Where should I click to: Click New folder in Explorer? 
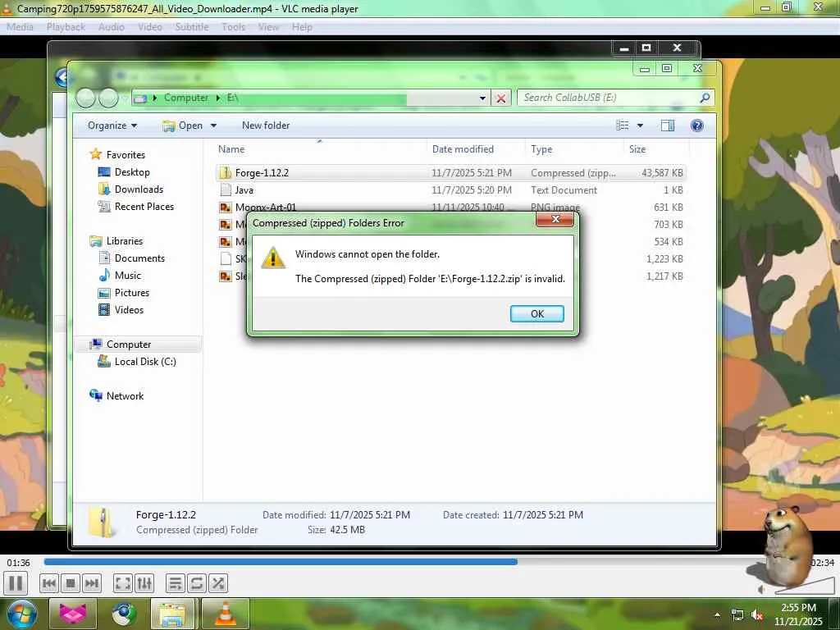point(266,126)
